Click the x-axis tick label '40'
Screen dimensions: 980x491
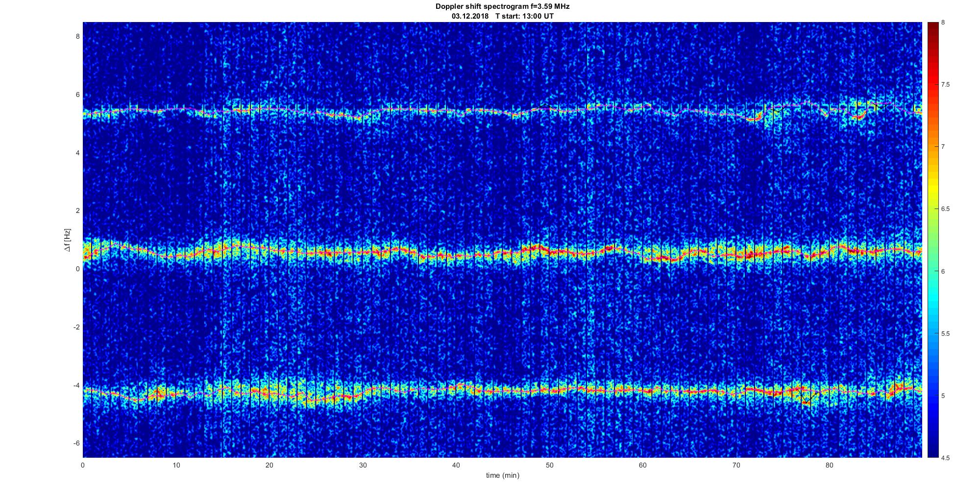coord(456,465)
